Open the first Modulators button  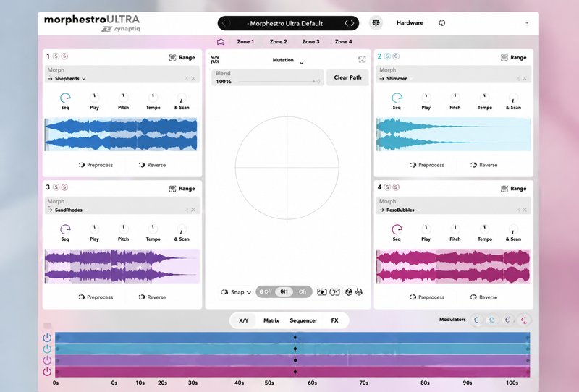click(x=476, y=320)
